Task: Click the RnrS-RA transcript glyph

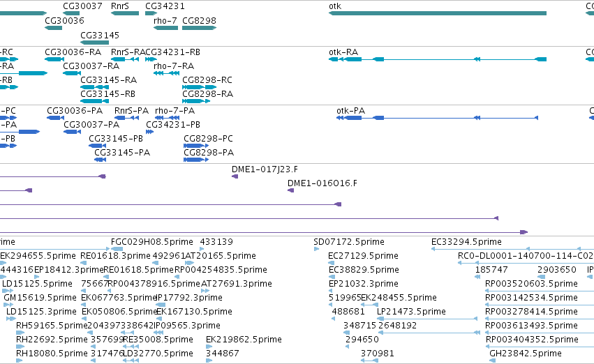Action: tap(125, 59)
